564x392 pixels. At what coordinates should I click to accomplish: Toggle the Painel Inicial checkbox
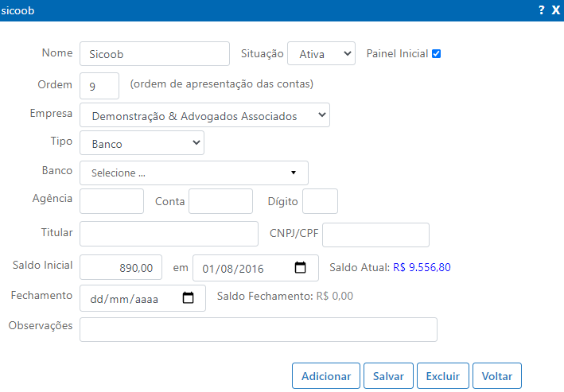[x=436, y=53]
